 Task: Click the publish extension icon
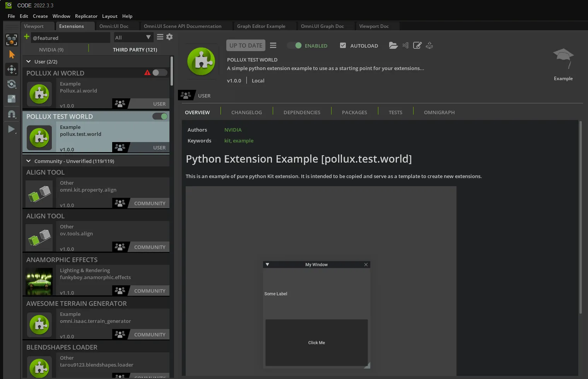click(x=429, y=45)
